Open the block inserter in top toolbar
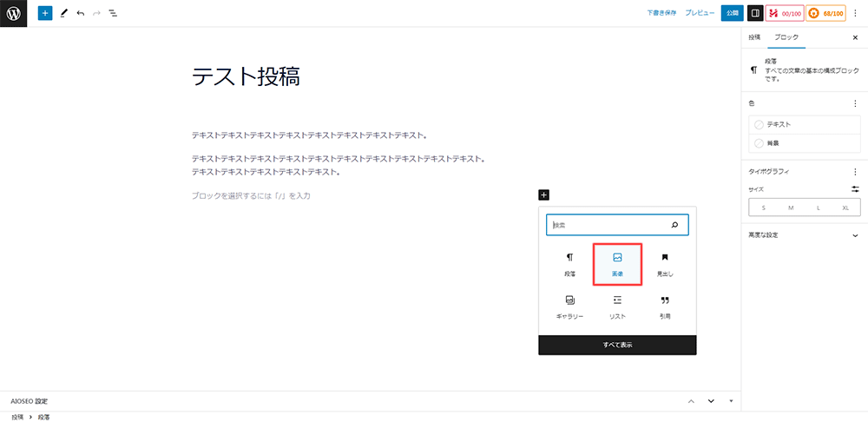 point(45,13)
